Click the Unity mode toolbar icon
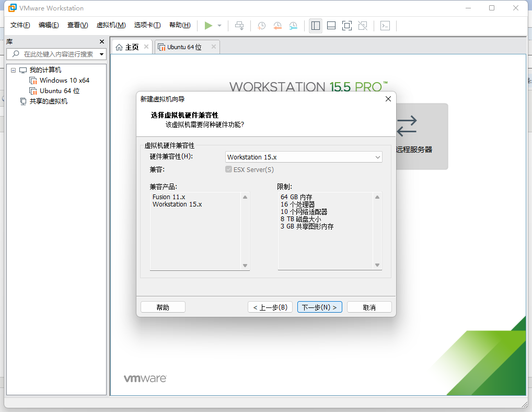The width and height of the screenshot is (532, 412). [x=363, y=26]
